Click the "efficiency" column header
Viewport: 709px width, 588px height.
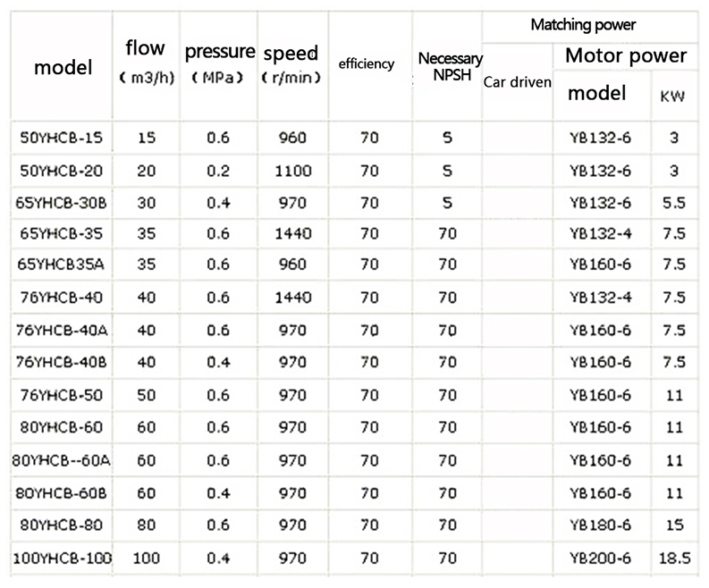click(367, 64)
